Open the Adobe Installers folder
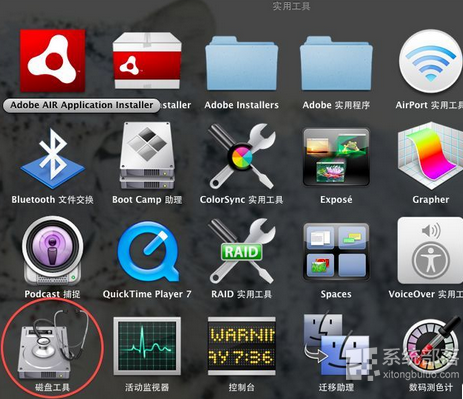This screenshot has width=463, height=399. (x=242, y=63)
